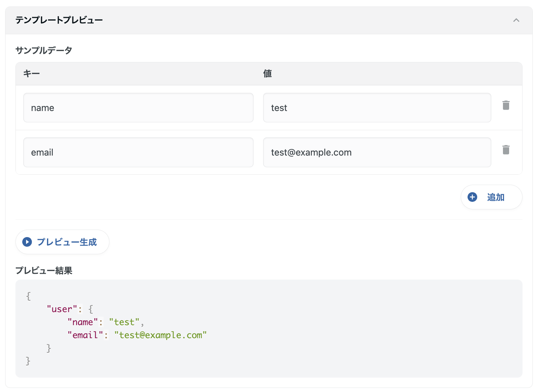This screenshot has height=392, width=540.
Task: Focus the value field containing test
Action: click(377, 108)
